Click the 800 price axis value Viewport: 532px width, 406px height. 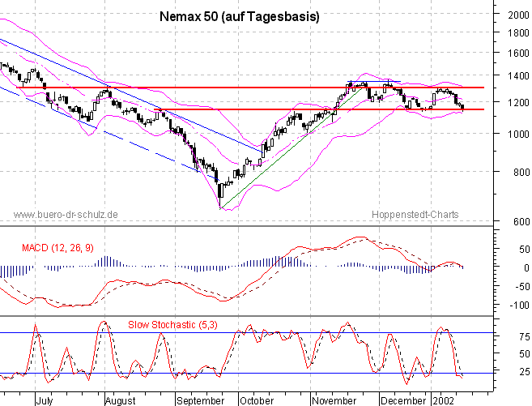coord(521,173)
